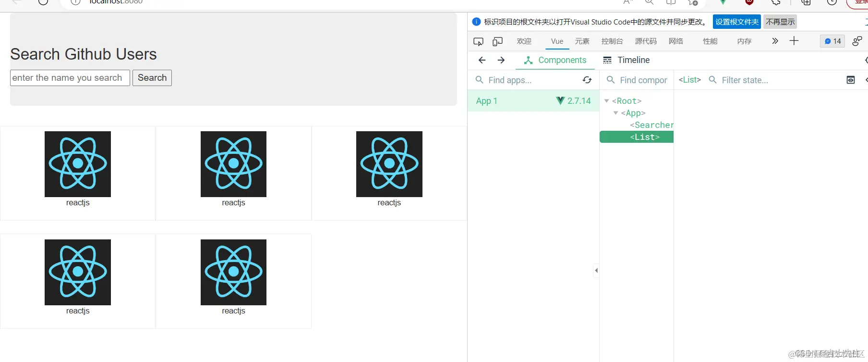Click the plus icon to add tool

794,41
